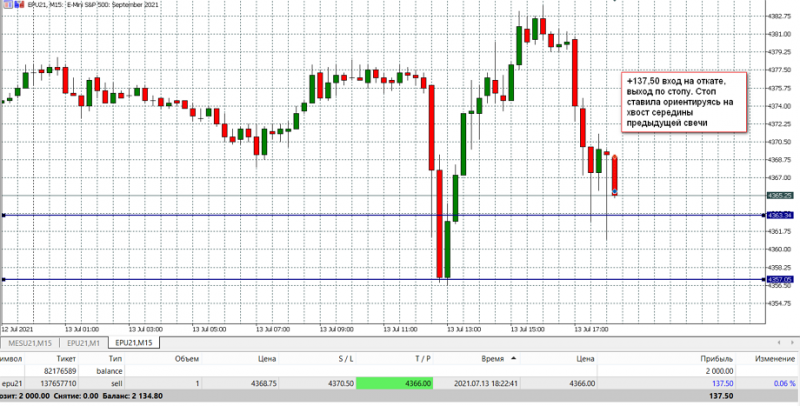Click the blue exit marker on the last candle
Screen dimensions: 800x406
[x=615, y=192]
